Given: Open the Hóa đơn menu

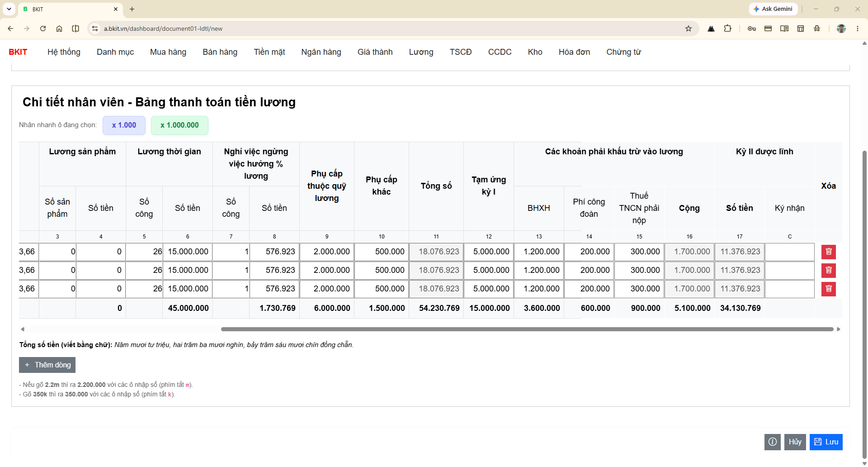Looking at the screenshot, I should click(574, 52).
